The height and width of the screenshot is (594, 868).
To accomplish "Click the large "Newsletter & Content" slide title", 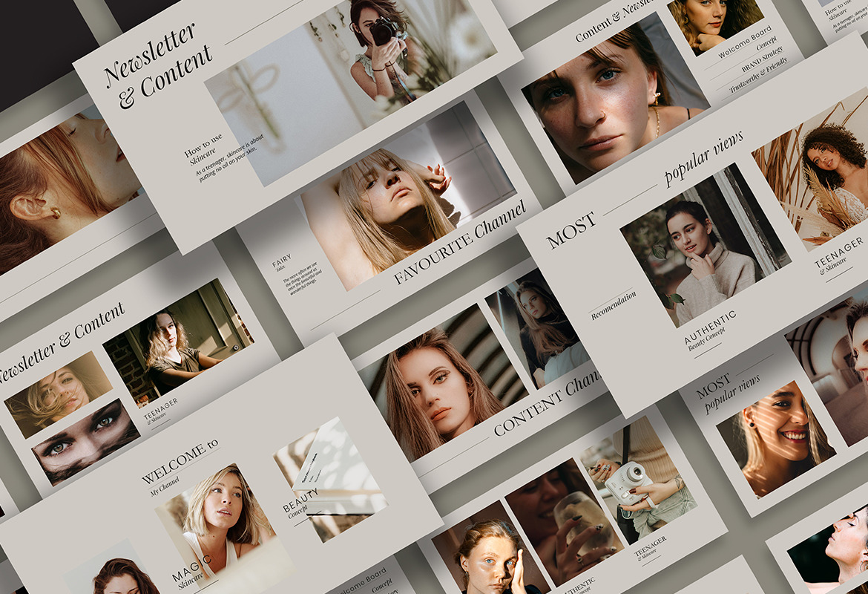I will (x=158, y=65).
